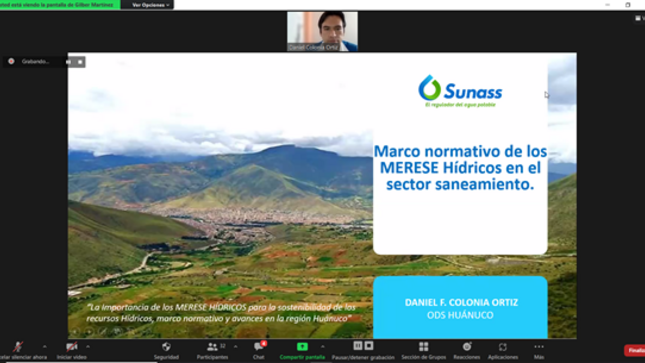Image resolution: width=645 pixels, height=363 pixels.
Task: Open the Reacciones menu
Action: [x=466, y=351]
